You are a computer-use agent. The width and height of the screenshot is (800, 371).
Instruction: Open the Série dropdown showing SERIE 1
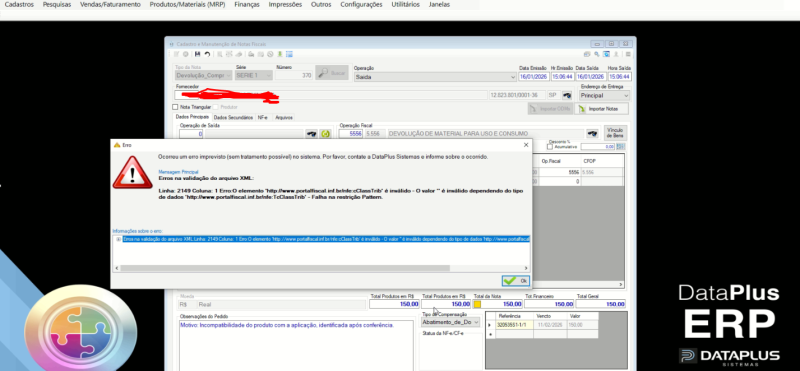(254, 75)
